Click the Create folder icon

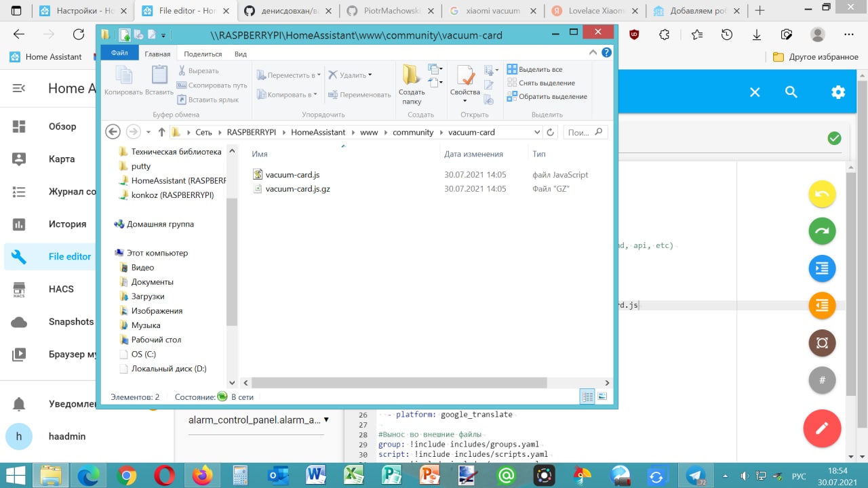[411, 76]
